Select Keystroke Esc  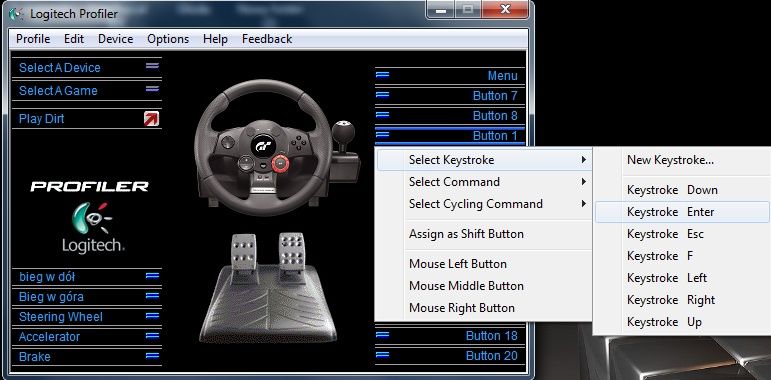click(682, 234)
